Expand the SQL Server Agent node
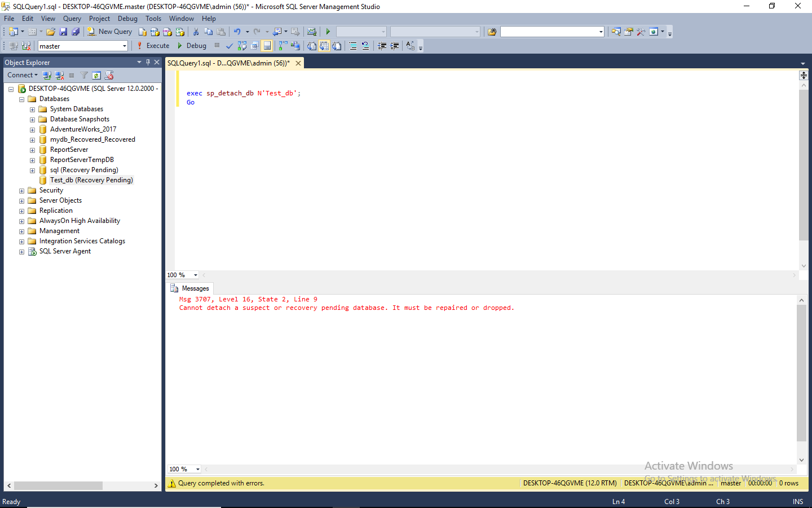 coord(21,252)
